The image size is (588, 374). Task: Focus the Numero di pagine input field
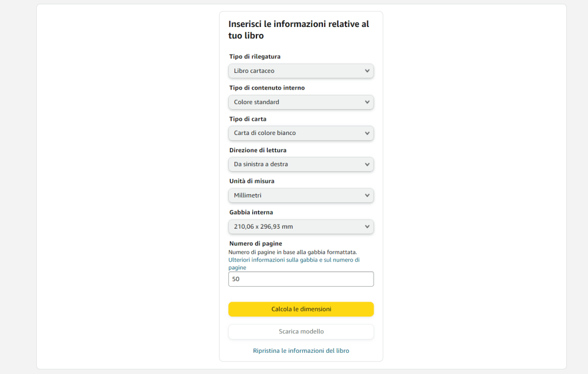(301, 279)
